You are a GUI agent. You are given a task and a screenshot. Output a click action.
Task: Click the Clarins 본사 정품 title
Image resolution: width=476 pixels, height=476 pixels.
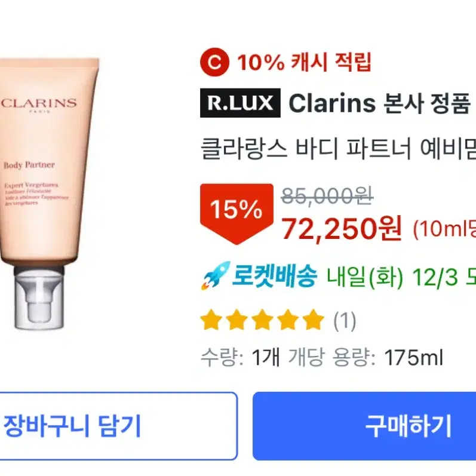[x=379, y=103]
